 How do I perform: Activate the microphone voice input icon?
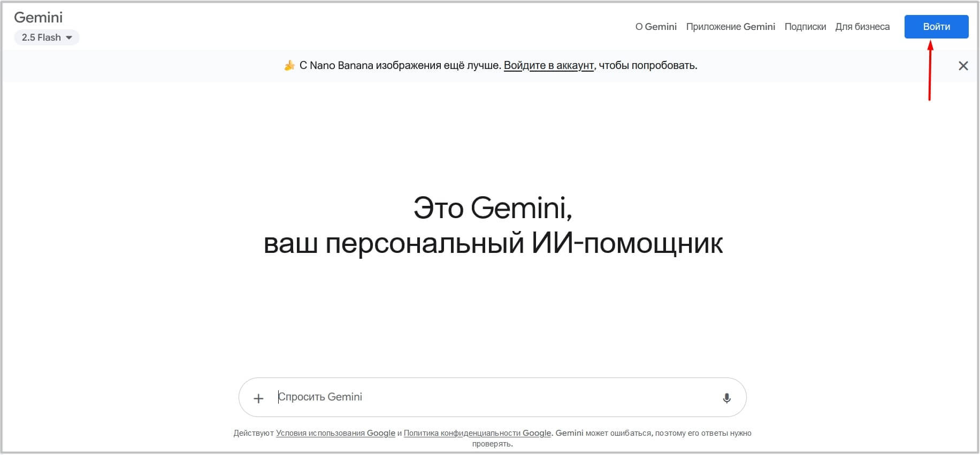tap(726, 398)
